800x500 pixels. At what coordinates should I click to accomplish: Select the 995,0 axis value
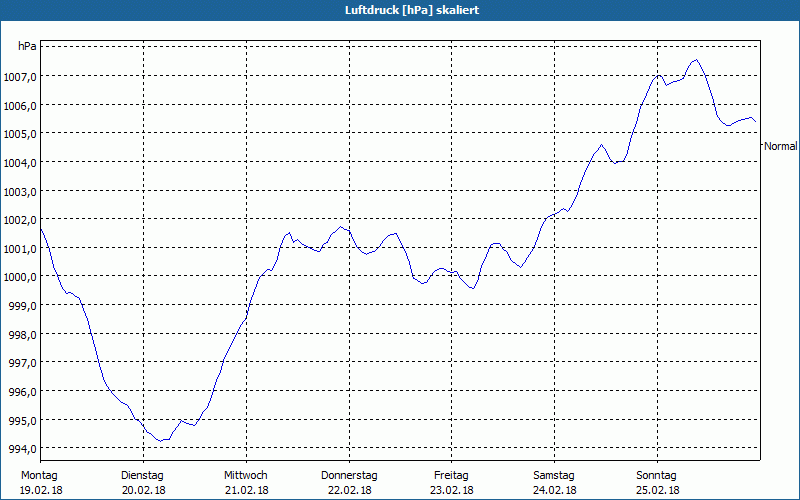pyautogui.click(x=22, y=421)
